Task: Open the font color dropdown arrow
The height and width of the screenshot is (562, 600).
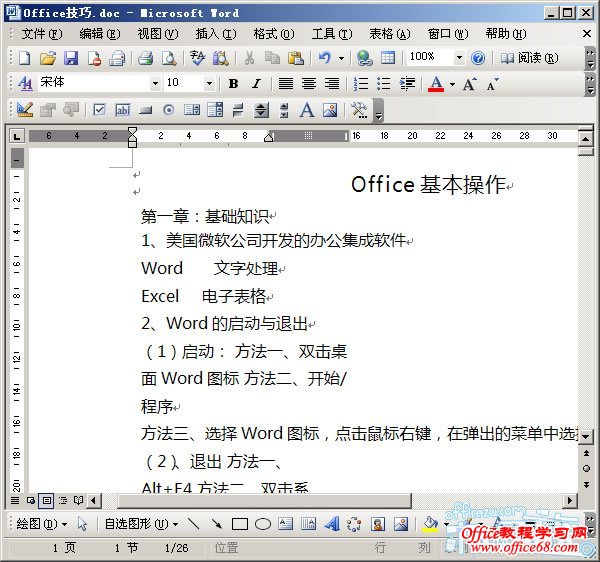Action: click(452, 84)
